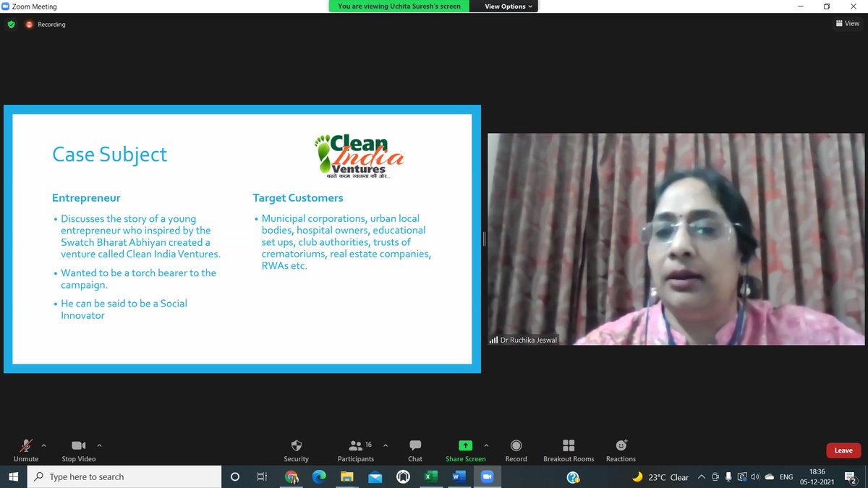Show hidden system tray icons

coord(701,476)
